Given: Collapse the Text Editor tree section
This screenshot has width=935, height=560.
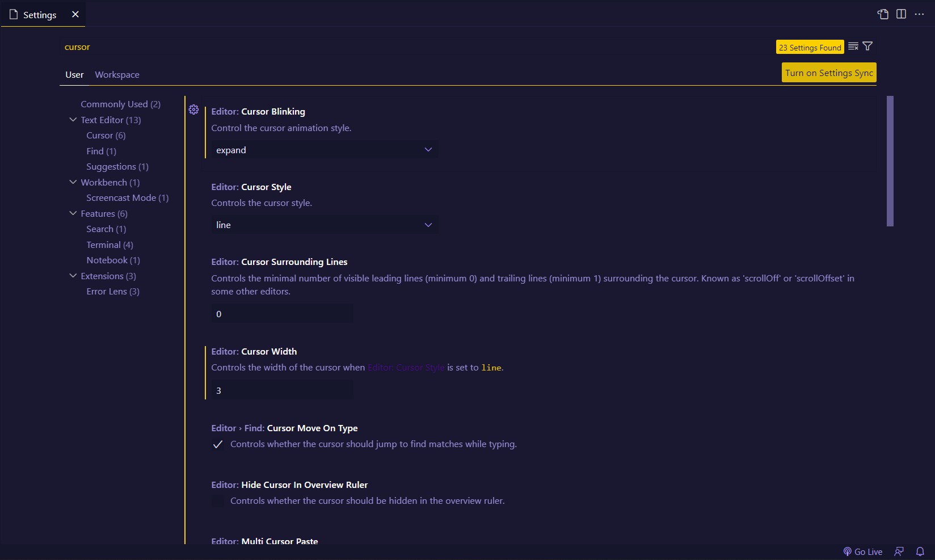Looking at the screenshot, I should [73, 120].
